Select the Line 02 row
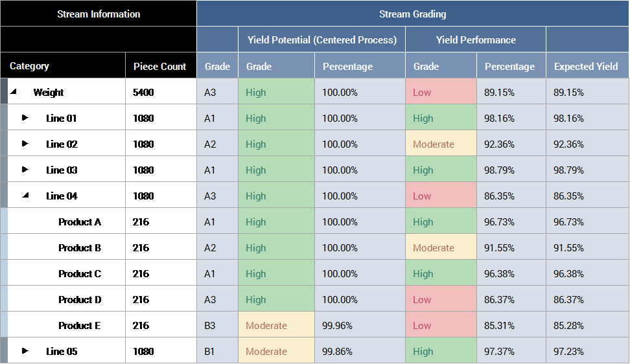 pos(62,144)
